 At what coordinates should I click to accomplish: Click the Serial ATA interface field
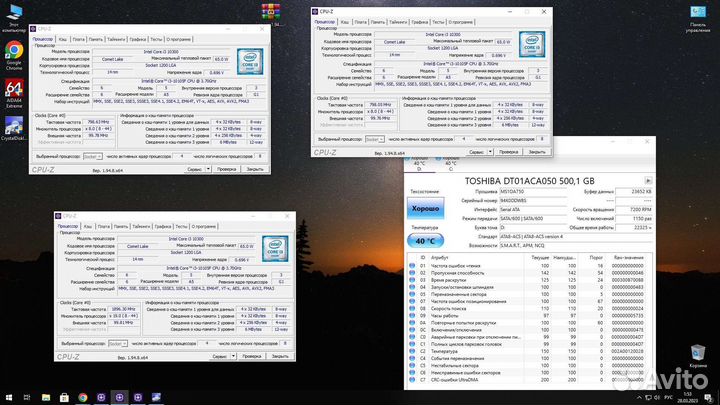click(533, 209)
